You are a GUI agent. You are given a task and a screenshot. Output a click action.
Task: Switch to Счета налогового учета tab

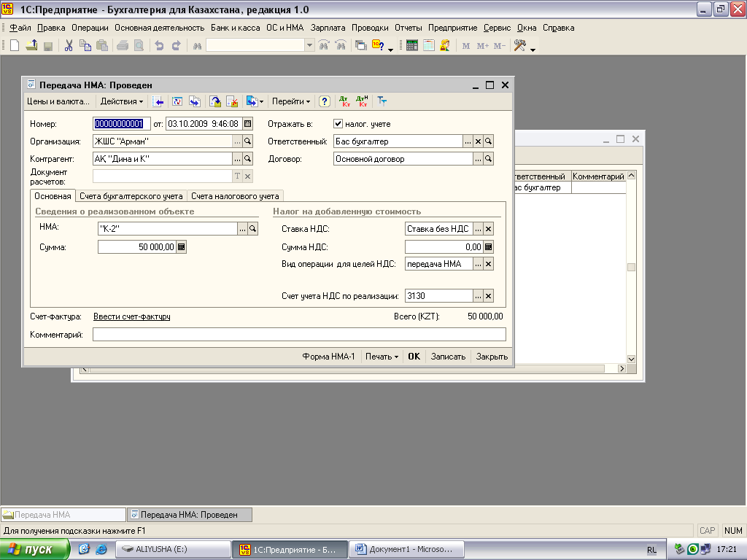(235, 196)
